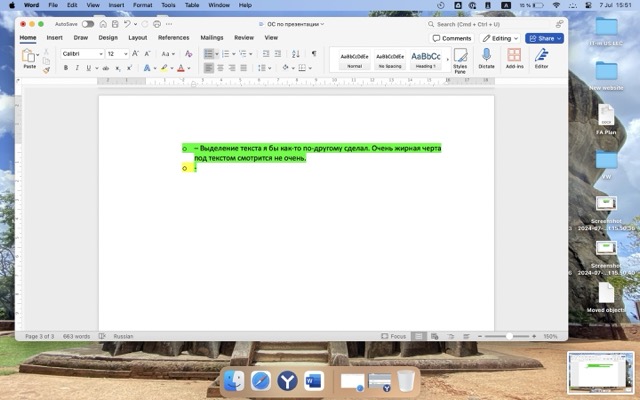Viewport: 640px width, 400px height.
Task: Open the Dictate microphone tool
Action: [x=487, y=58]
